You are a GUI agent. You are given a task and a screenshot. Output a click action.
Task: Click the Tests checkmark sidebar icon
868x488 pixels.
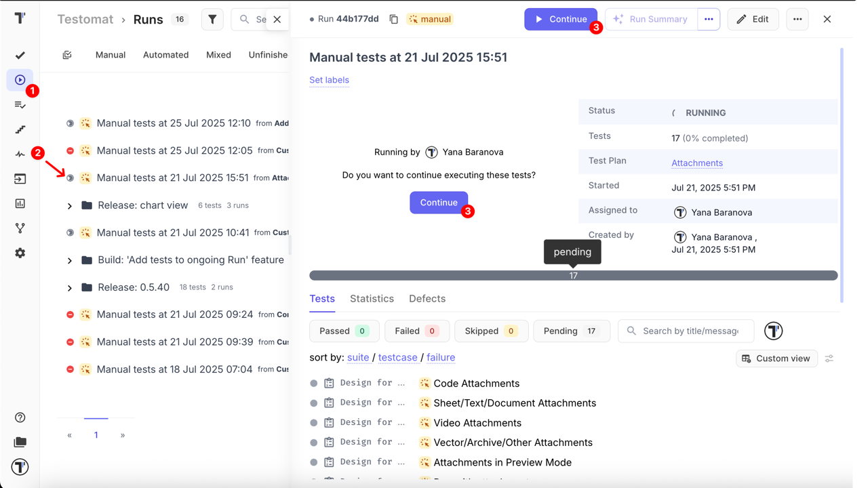coord(20,55)
